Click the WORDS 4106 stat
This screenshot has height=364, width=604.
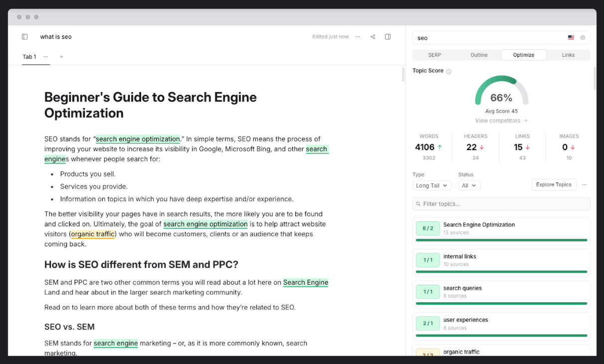coord(428,147)
